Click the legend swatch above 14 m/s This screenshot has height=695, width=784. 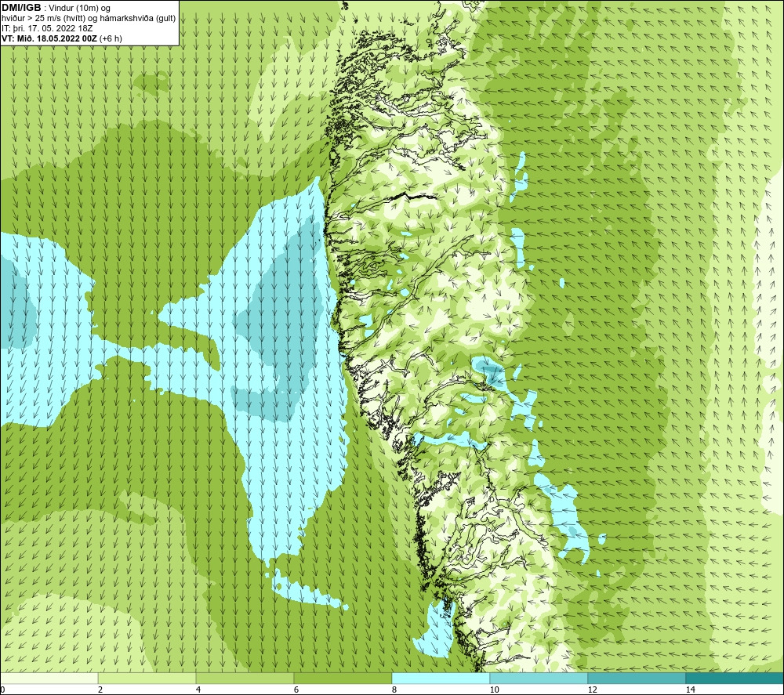[735, 678]
